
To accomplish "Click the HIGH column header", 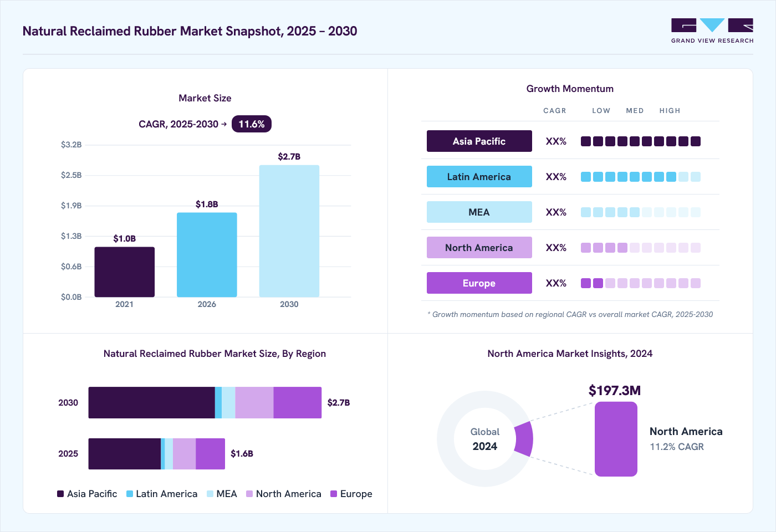I will coord(670,111).
